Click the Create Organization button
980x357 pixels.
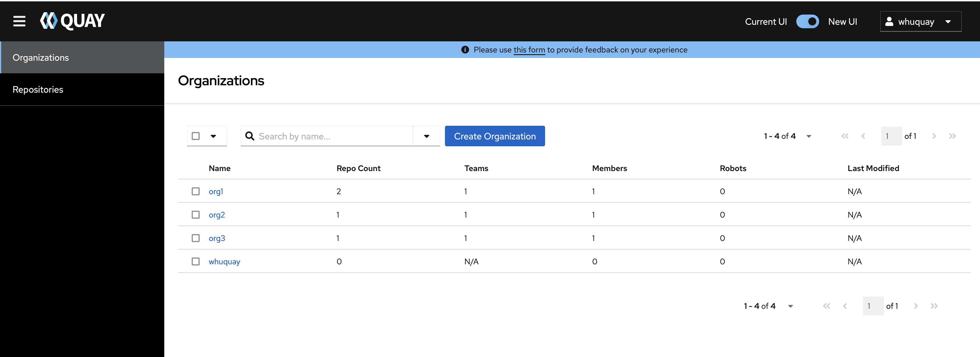point(494,136)
